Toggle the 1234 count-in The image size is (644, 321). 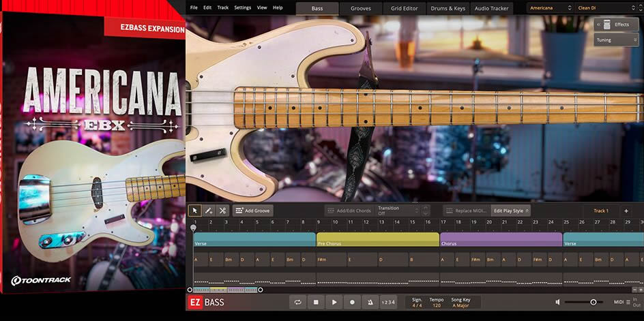[387, 302]
